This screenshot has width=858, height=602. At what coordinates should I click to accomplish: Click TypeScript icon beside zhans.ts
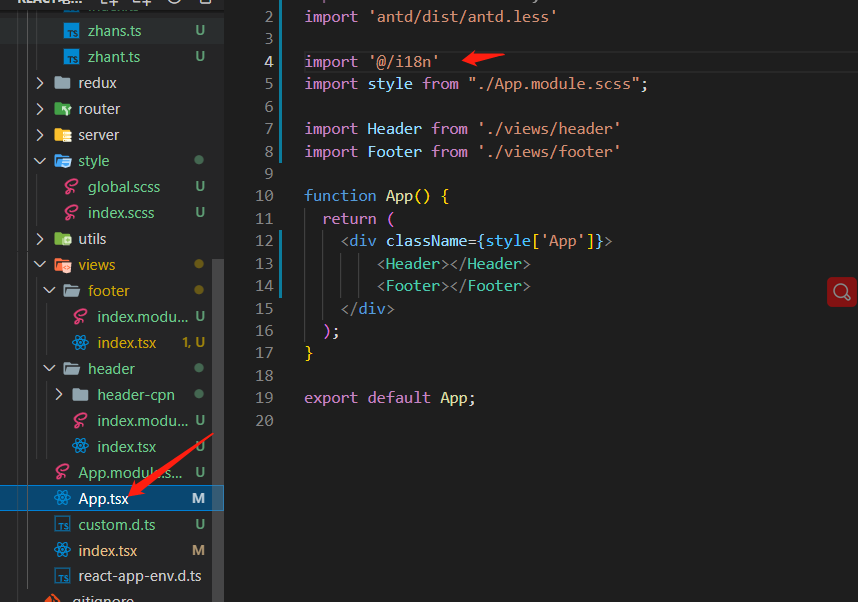pyautogui.click(x=72, y=31)
